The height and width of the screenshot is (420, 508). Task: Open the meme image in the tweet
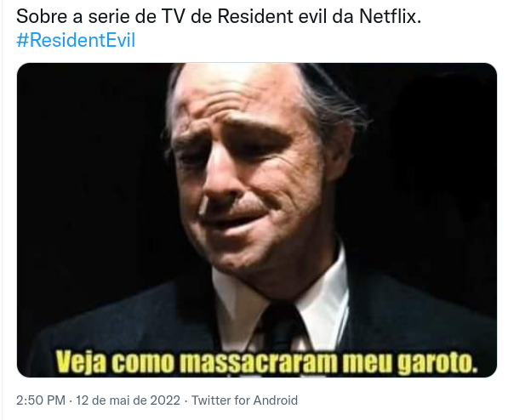tap(257, 220)
